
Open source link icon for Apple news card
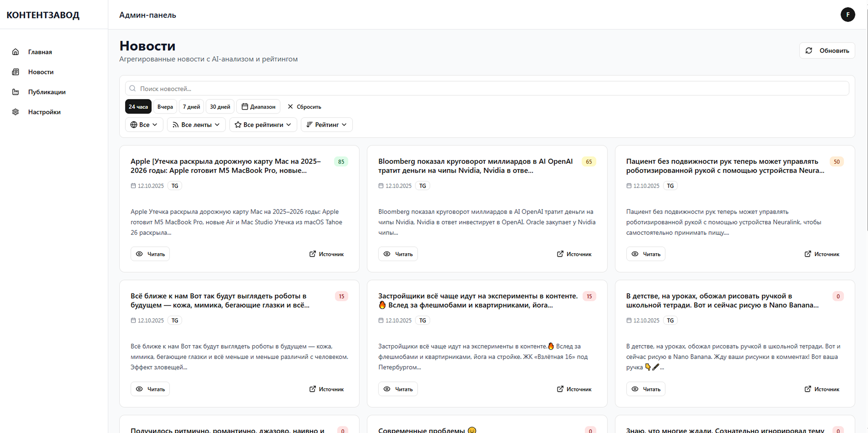(x=312, y=254)
